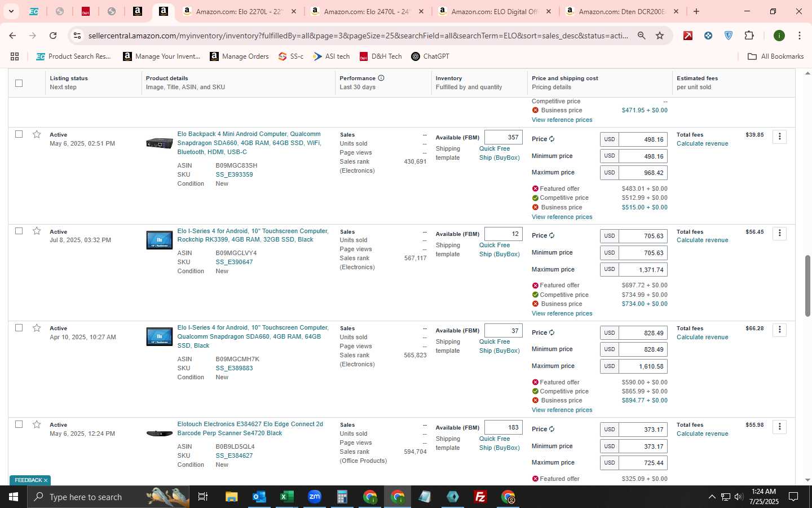
Task: Open File Explorer from the taskbar
Action: [x=231, y=497]
